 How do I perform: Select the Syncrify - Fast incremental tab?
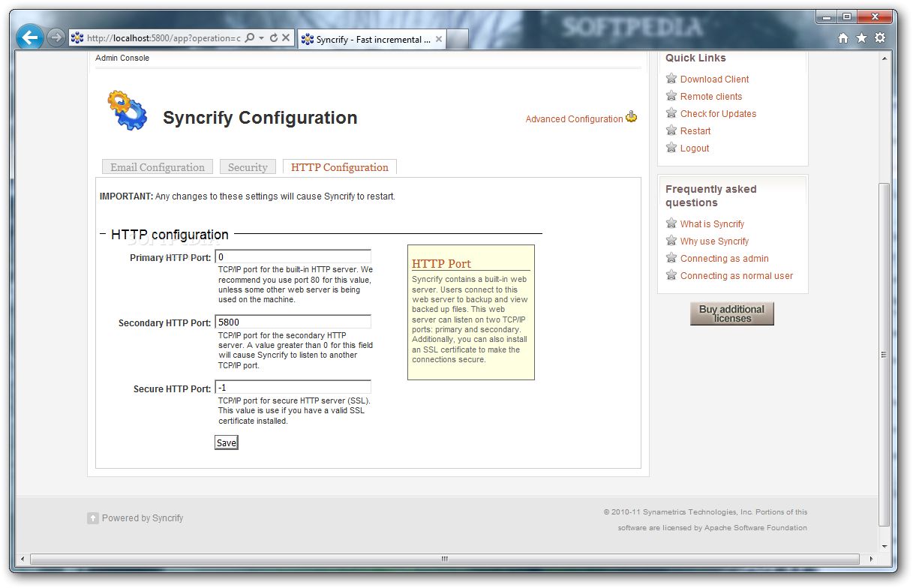(x=372, y=39)
